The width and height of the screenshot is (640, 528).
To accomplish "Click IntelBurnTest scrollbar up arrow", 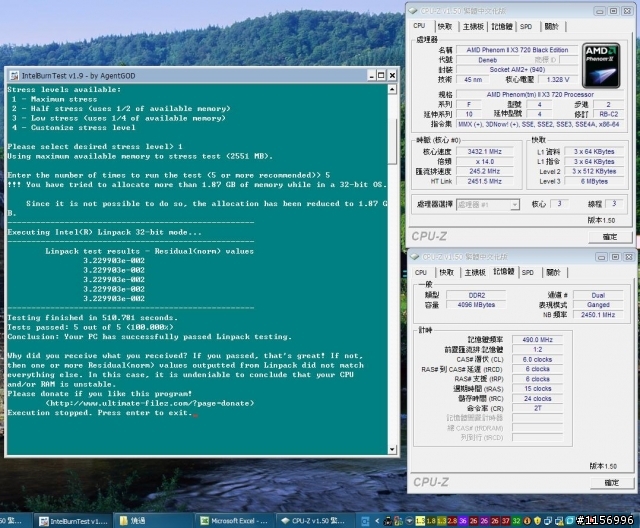I will pos(392,89).
